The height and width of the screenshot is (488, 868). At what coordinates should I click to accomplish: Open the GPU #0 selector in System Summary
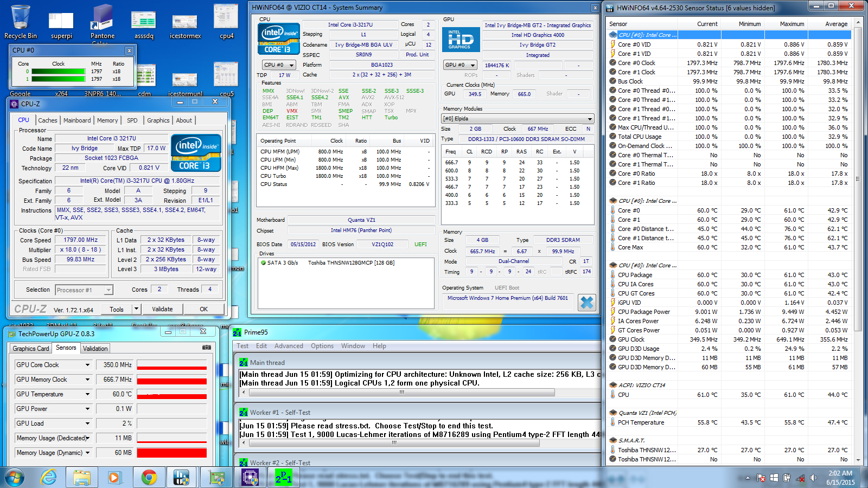pyautogui.click(x=459, y=65)
